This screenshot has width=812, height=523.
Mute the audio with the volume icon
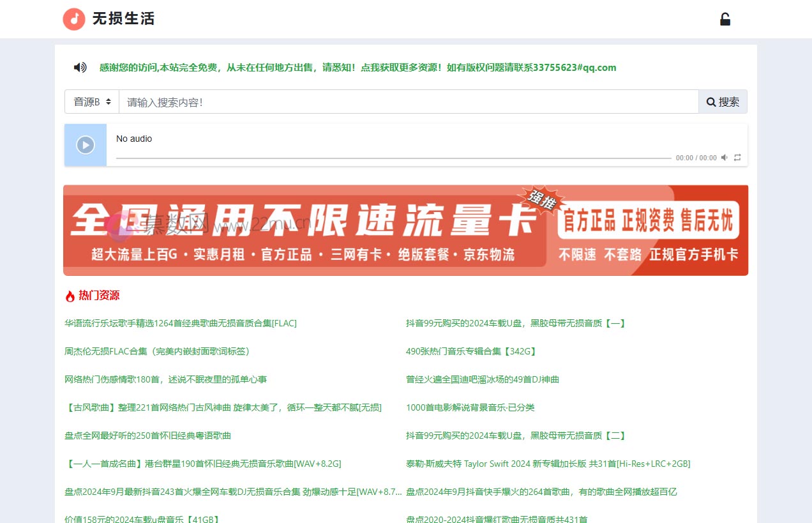click(724, 157)
